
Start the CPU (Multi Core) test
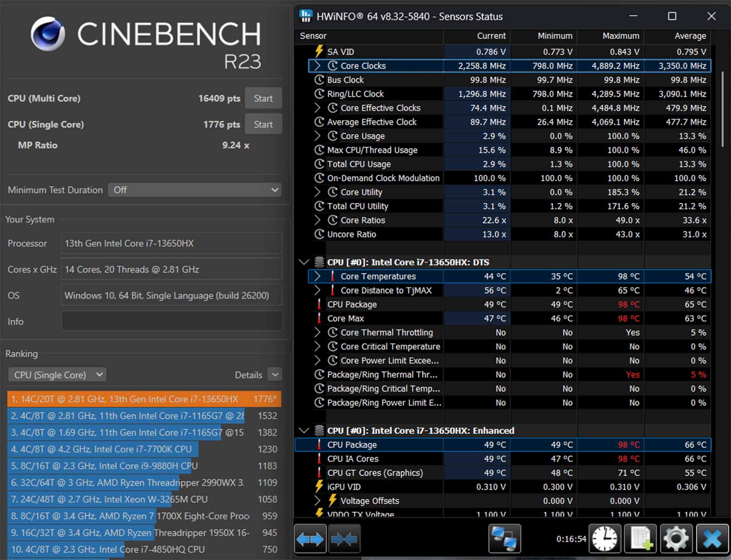coord(263,98)
